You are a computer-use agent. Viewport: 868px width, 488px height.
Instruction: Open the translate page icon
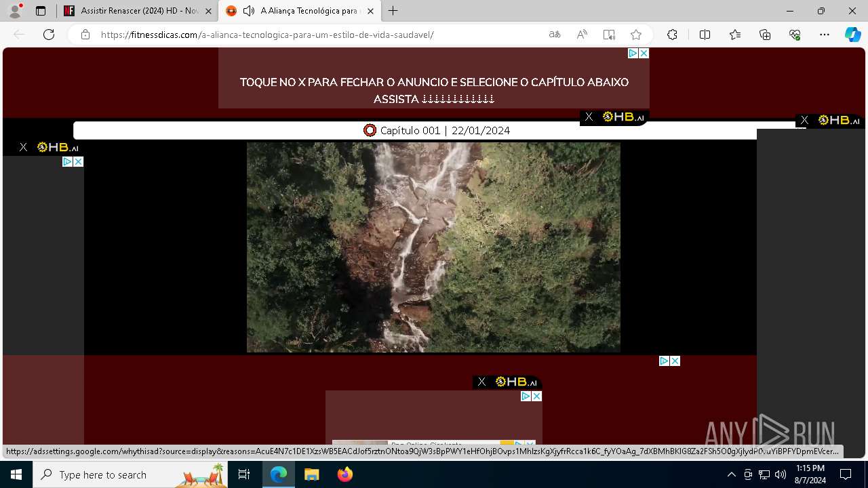555,35
